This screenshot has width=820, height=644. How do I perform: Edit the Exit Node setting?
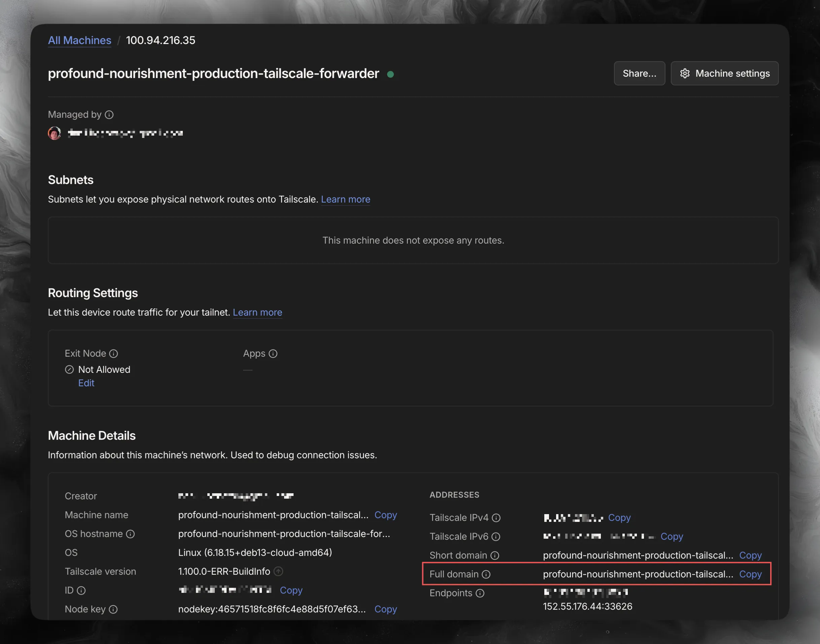(x=86, y=383)
